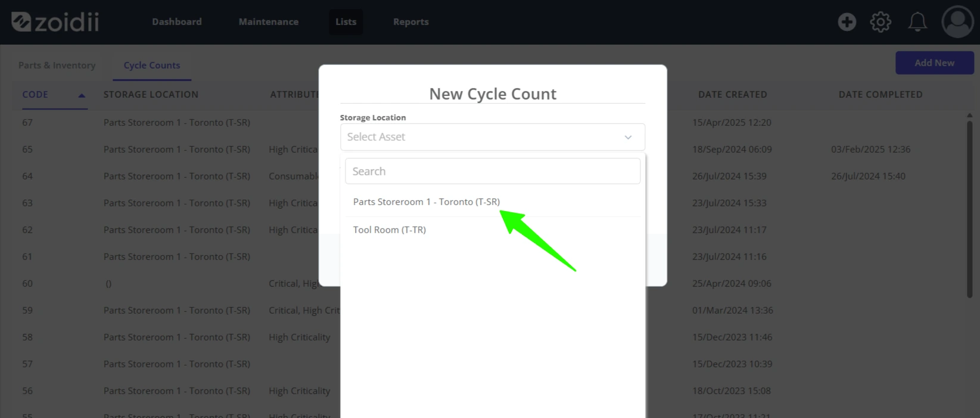The width and height of the screenshot is (980, 418).
Task: Open the Lists menu
Action: (346, 22)
